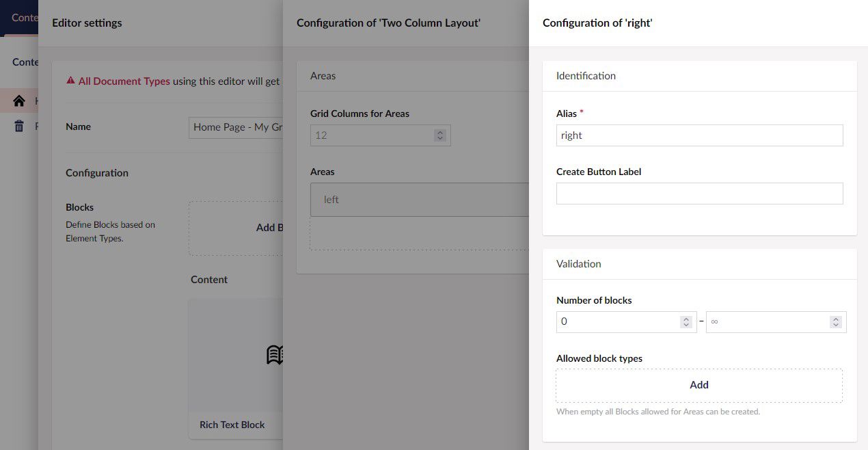Select the 'left' area box

[419, 200]
